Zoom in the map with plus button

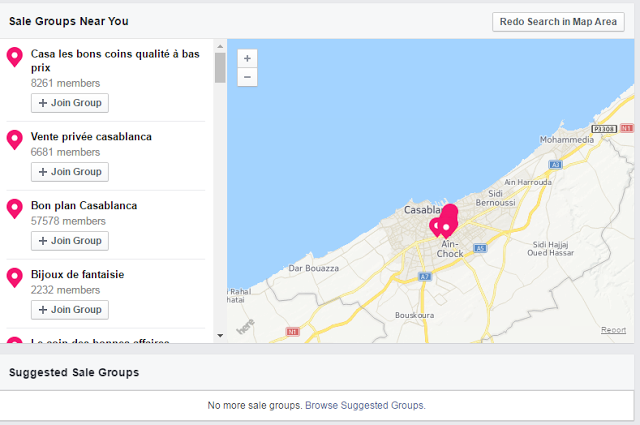click(247, 58)
